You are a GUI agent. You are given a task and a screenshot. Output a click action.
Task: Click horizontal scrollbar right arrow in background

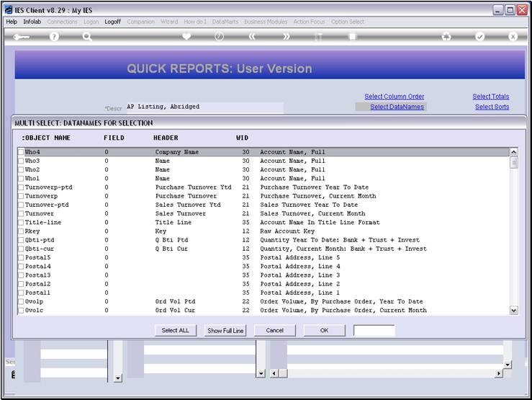tap(498, 373)
